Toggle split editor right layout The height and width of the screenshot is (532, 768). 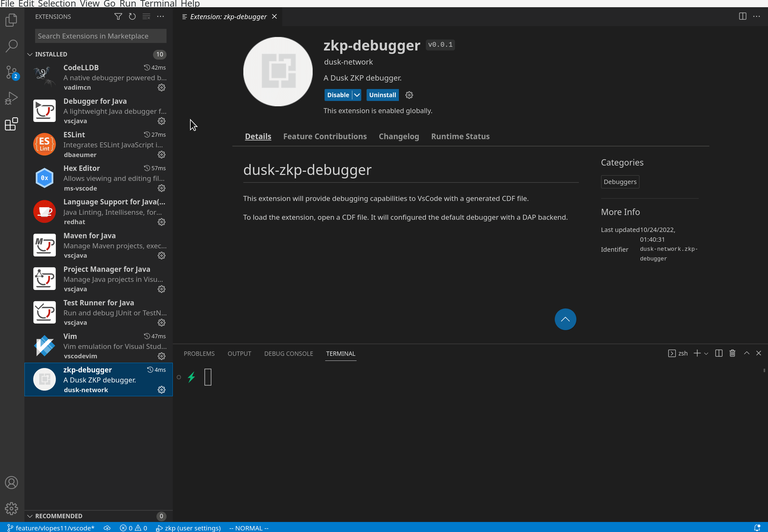coord(742,16)
